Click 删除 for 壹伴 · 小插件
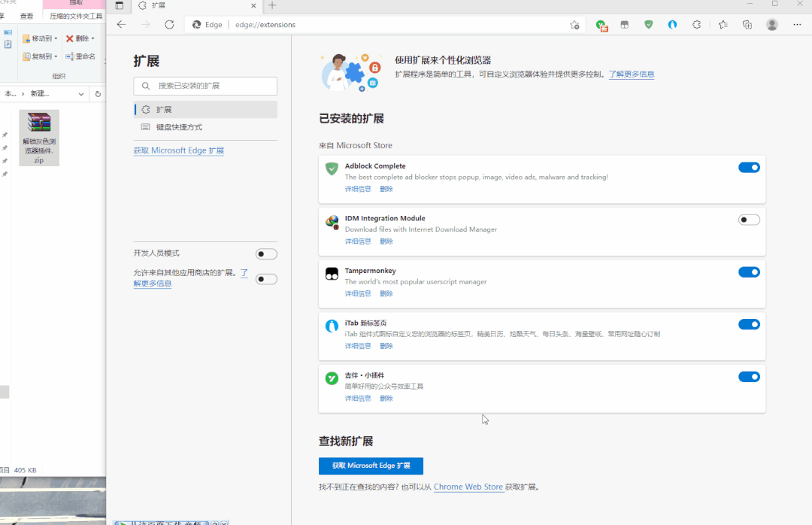The height and width of the screenshot is (525, 812). [386, 398]
